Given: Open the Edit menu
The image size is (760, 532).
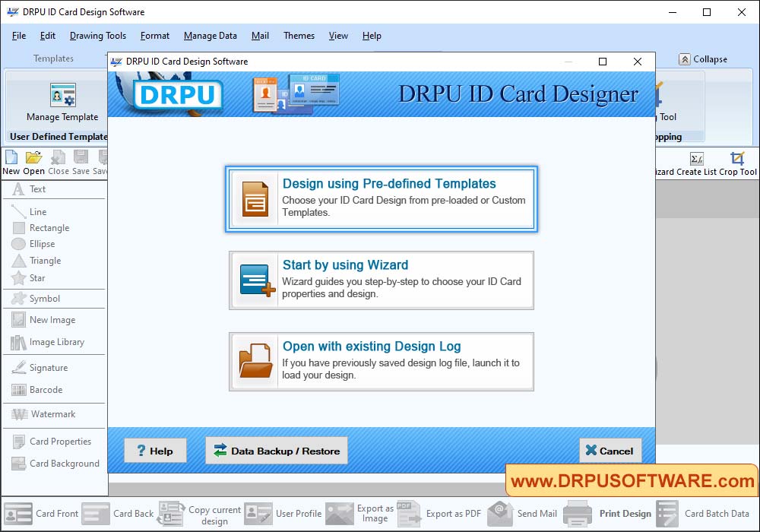Looking at the screenshot, I should pos(47,36).
